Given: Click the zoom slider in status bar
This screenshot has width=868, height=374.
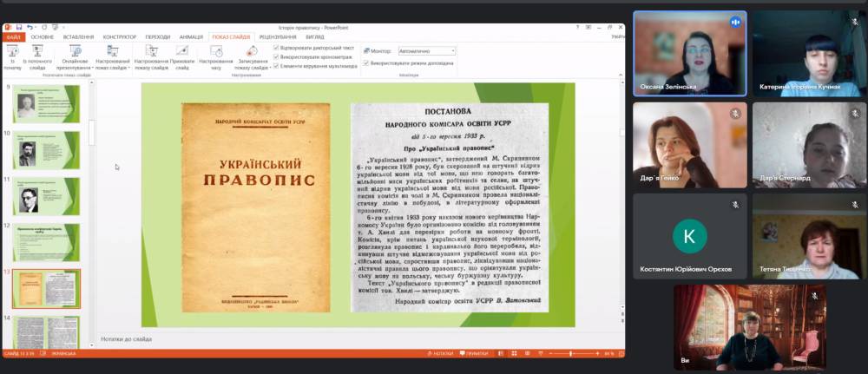Looking at the screenshot, I should (x=570, y=353).
